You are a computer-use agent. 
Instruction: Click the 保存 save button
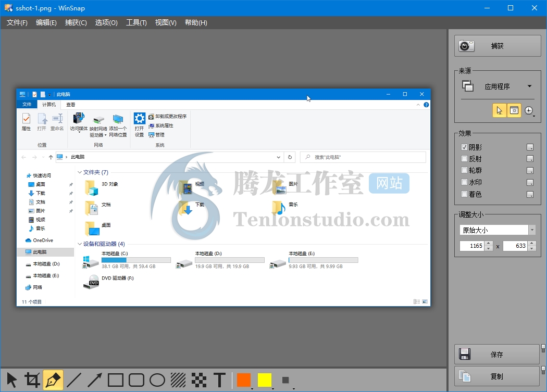(497, 355)
